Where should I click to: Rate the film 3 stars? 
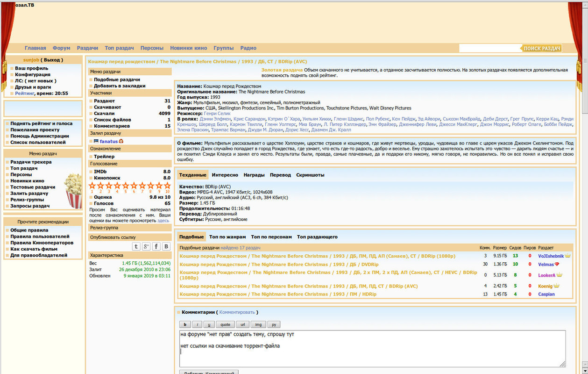pyautogui.click(x=109, y=186)
